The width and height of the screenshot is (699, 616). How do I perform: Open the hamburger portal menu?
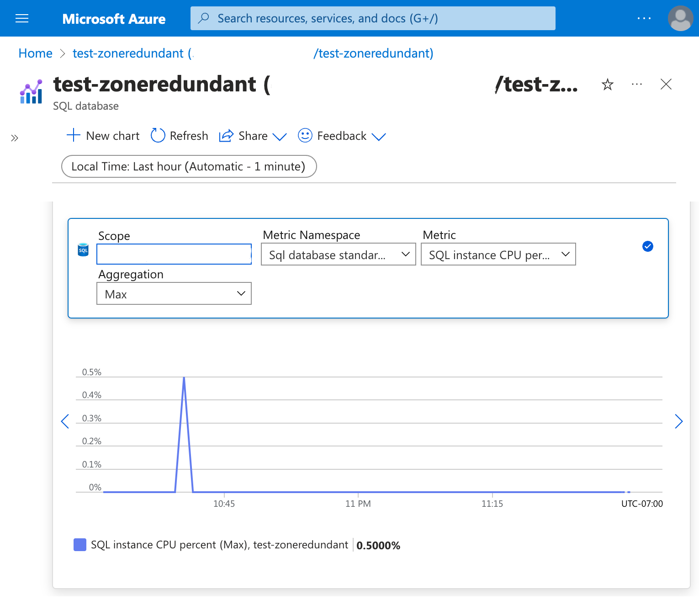pos(22,18)
